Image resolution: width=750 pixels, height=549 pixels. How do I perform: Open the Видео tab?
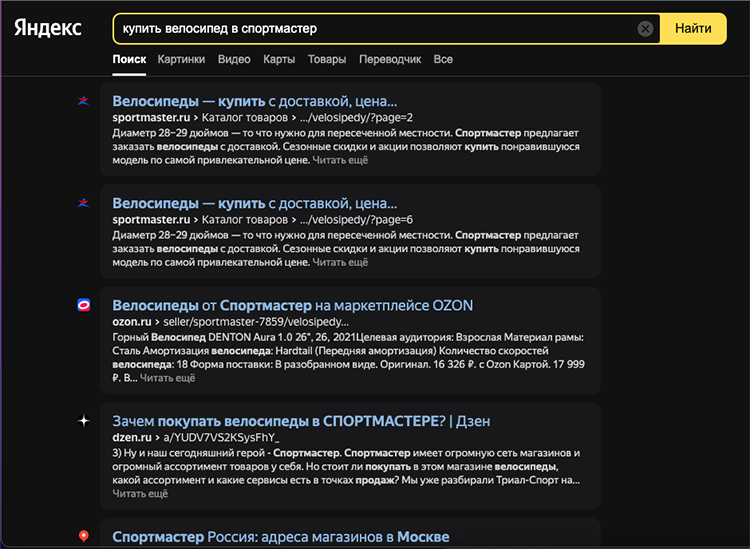click(x=233, y=59)
